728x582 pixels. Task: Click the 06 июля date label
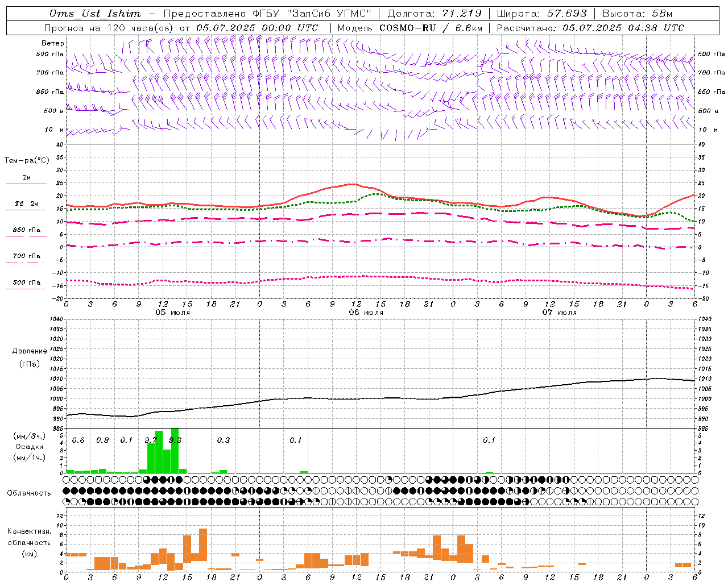click(x=366, y=313)
